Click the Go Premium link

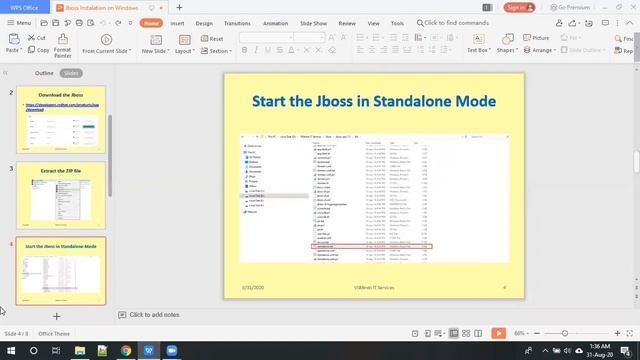[570, 7]
